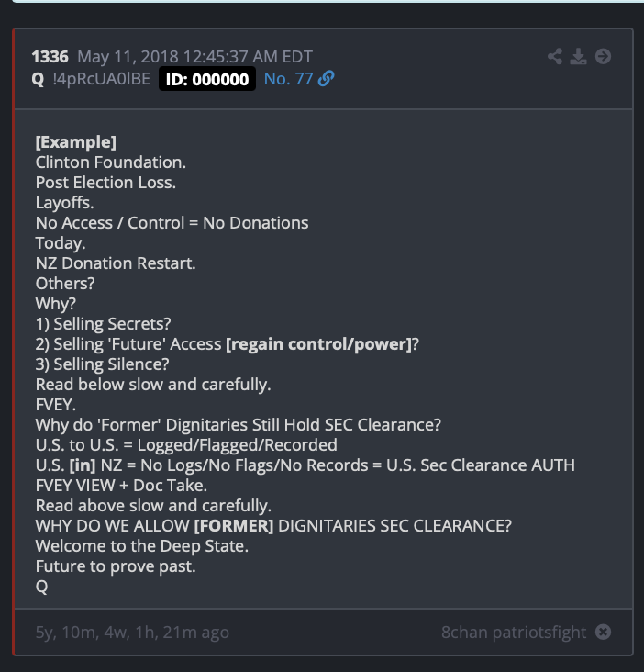Click the 8chan patriotsfight source label
644x672 pixels.
coord(514,633)
